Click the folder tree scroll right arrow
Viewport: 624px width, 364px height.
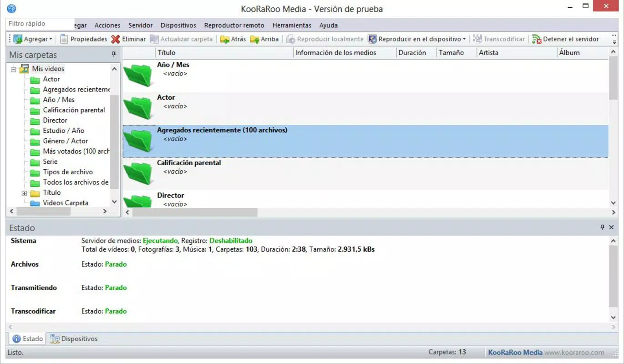tap(105, 212)
